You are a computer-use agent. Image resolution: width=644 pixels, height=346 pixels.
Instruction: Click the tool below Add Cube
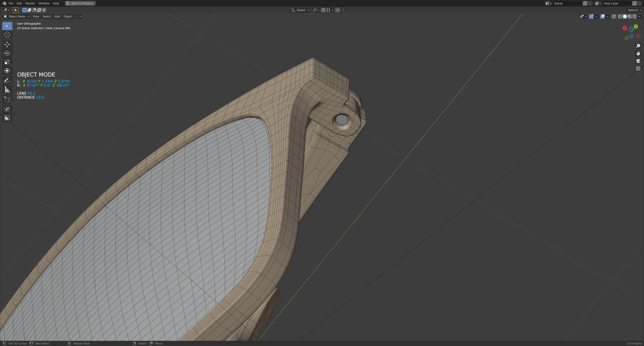pos(7,109)
